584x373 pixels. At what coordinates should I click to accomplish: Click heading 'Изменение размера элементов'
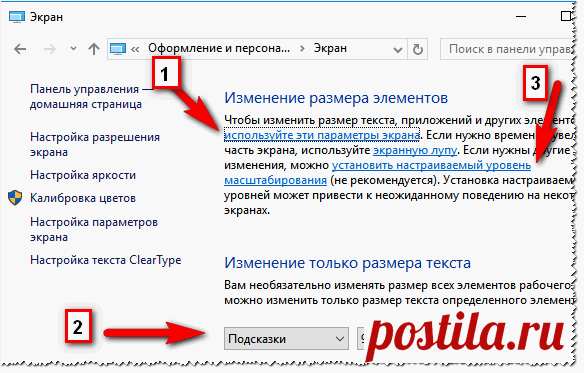click(336, 98)
